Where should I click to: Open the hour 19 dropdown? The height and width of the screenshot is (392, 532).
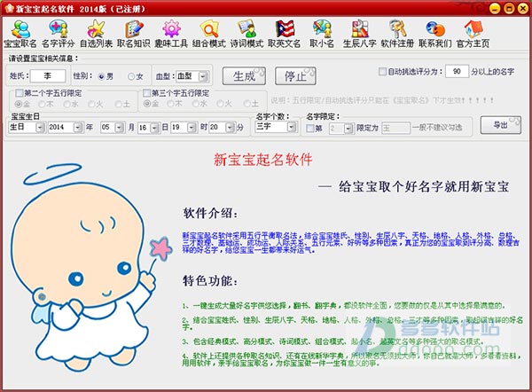[x=192, y=128]
